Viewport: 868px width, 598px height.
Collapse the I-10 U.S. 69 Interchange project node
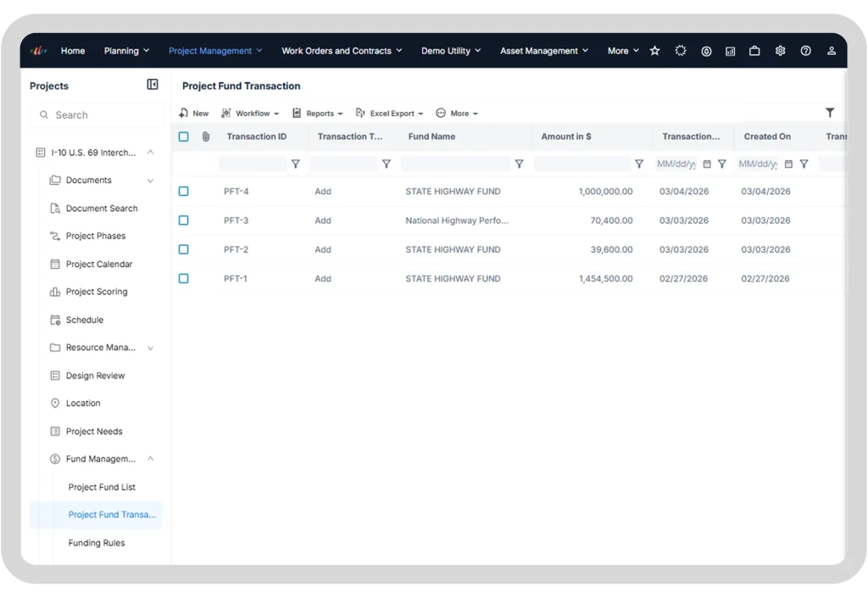(x=151, y=153)
